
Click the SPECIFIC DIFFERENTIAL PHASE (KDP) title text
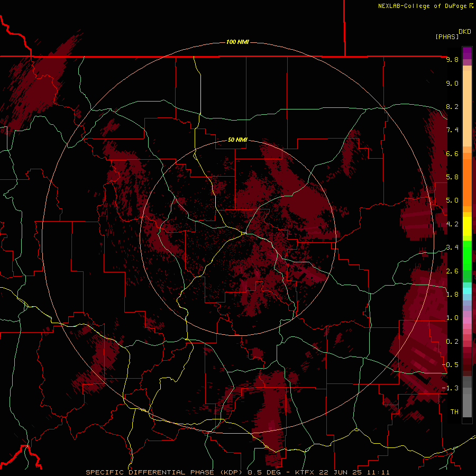[165, 472]
